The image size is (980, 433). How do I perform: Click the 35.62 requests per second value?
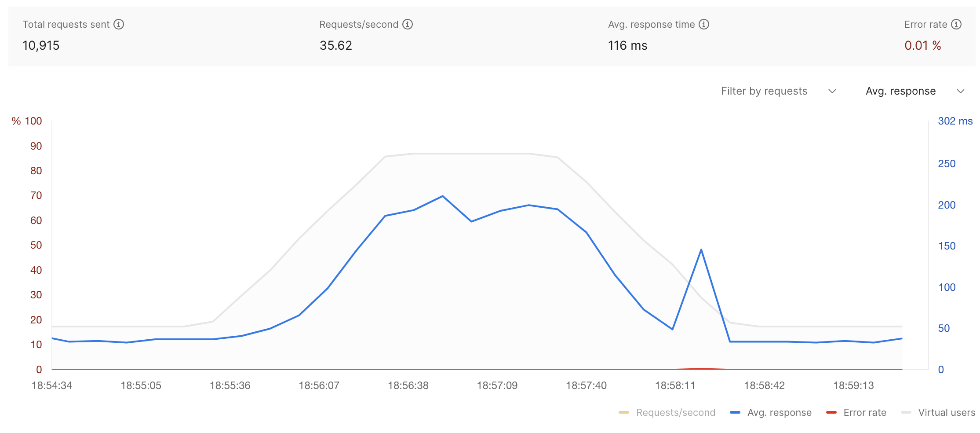[336, 45]
